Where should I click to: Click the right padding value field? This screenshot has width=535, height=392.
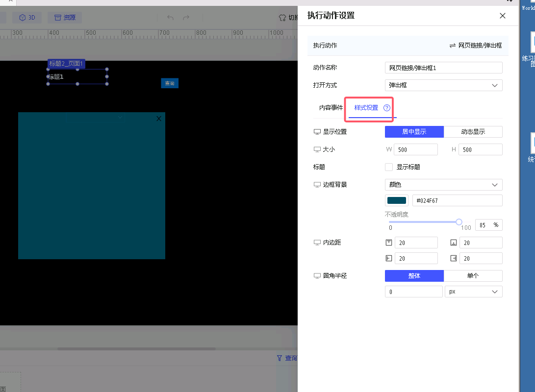(x=481, y=258)
